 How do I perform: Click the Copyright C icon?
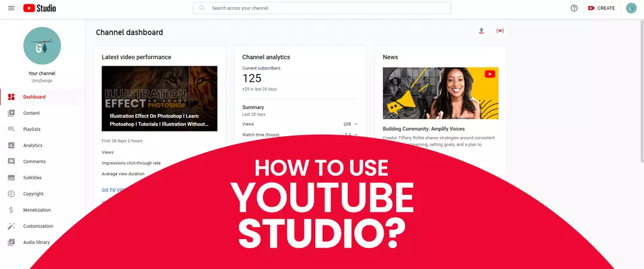11,194
